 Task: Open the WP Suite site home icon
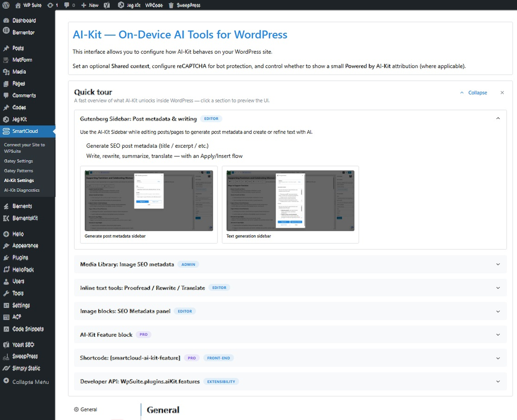(x=18, y=5)
